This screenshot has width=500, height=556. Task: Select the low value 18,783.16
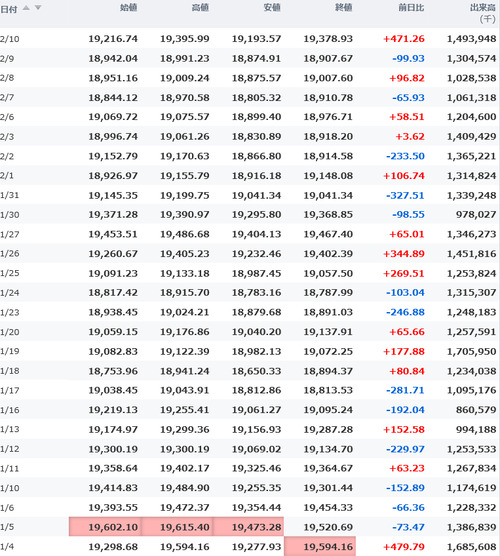257,293
